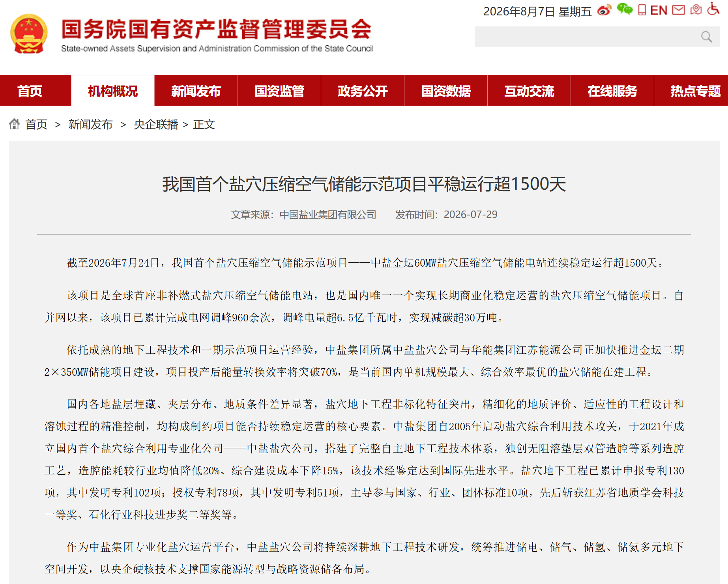Viewport: 728px width, 584px height.
Task: Go to 首页 in the breadcrumb
Action: point(36,125)
